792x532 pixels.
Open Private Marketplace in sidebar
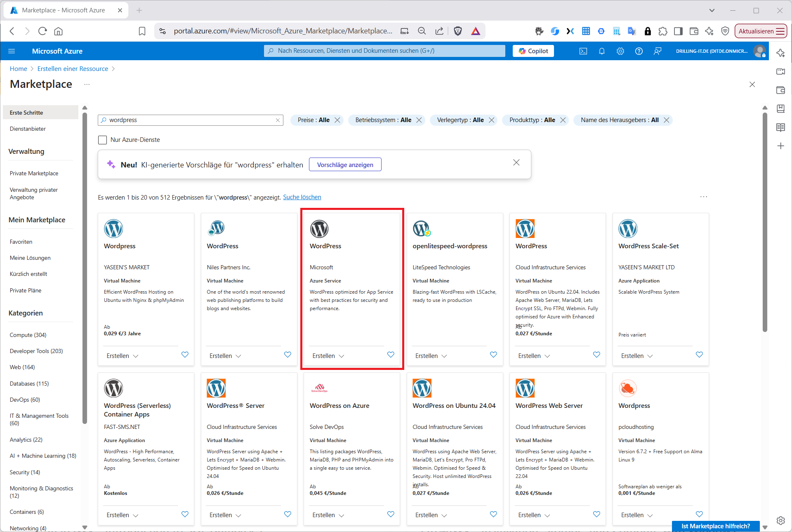click(34, 173)
